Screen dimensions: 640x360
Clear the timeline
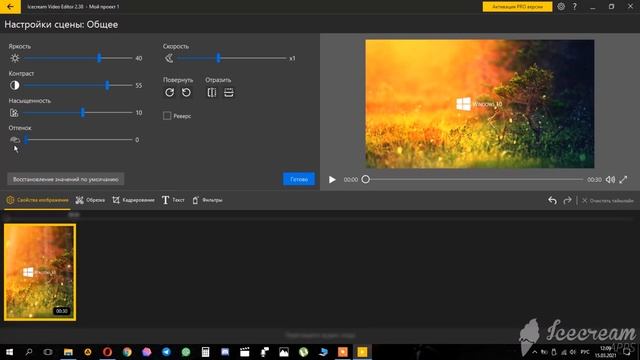point(608,200)
